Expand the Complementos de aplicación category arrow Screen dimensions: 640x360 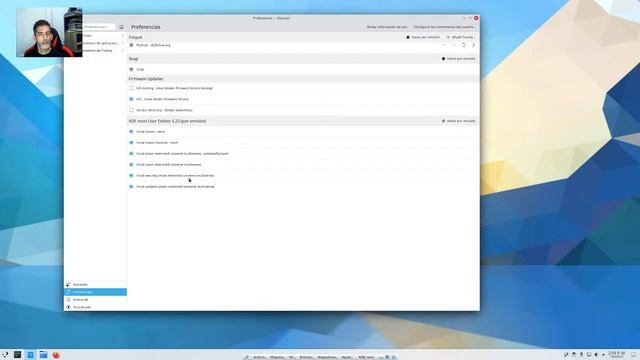coord(122,43)
